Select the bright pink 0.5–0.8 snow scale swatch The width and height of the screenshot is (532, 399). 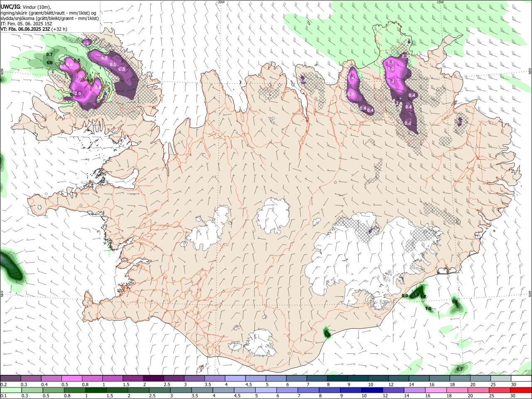click(71, 379)
